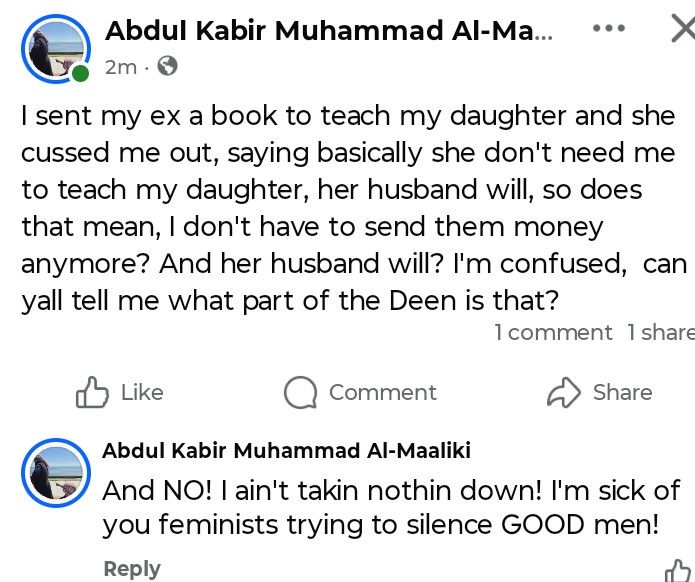View the "1 comment" count

(553, 332)
